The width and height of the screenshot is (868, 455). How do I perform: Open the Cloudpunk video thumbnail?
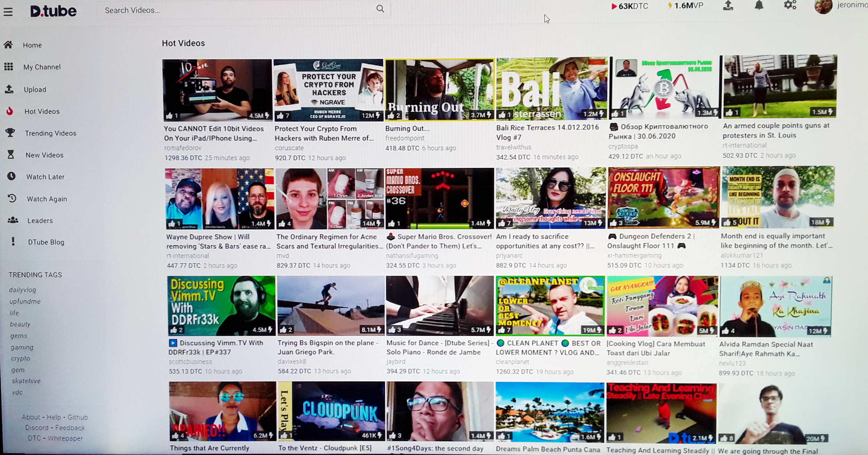click(332, 411)
